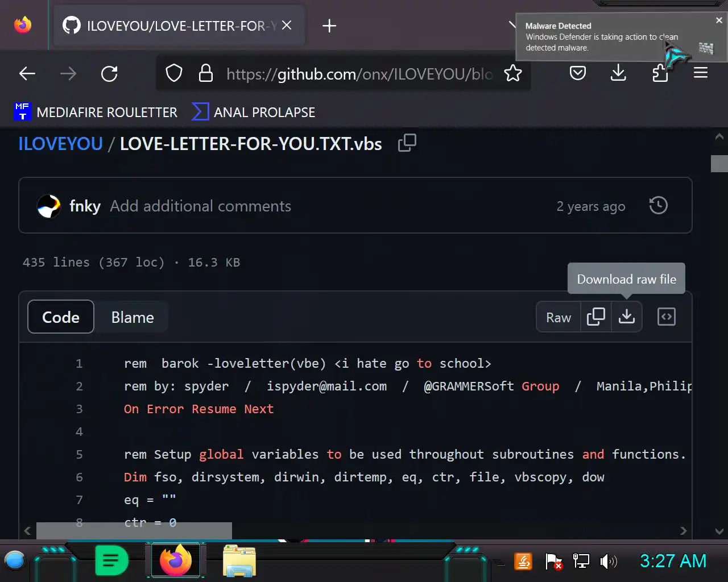
Task: Open the second bookmark toolbar entry
Action: coord(253,112)
